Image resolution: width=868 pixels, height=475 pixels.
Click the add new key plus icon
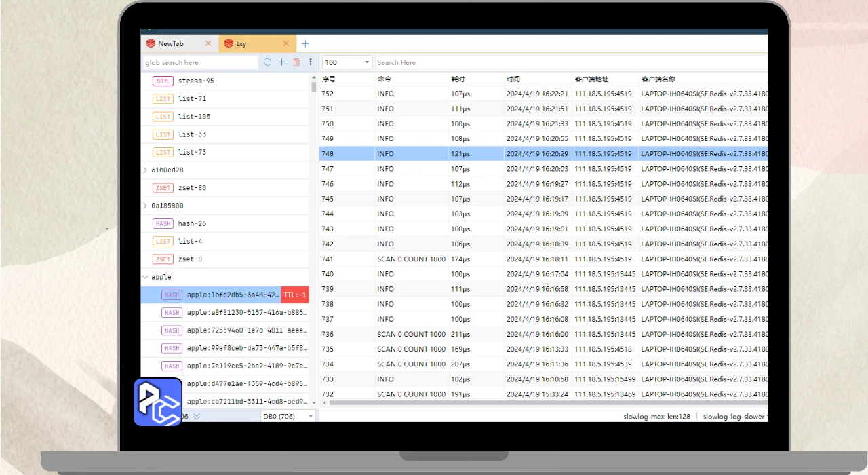tap(282, 62)
